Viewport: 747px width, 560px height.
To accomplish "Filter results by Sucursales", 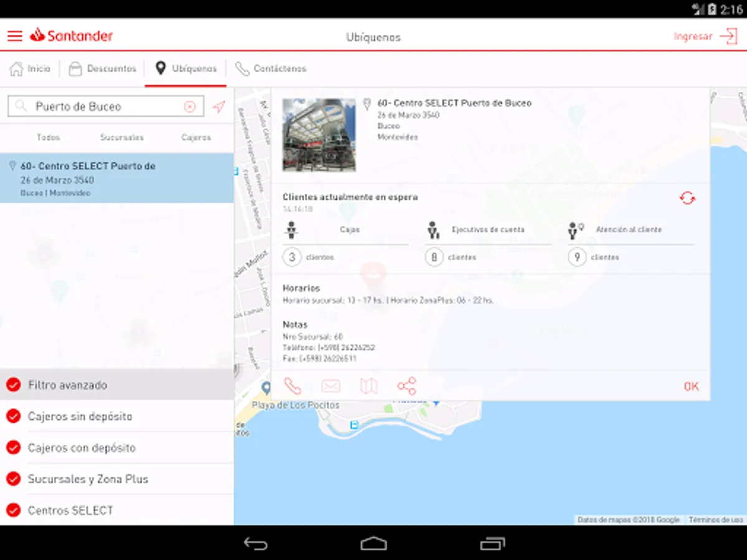I will pos(122,138).
